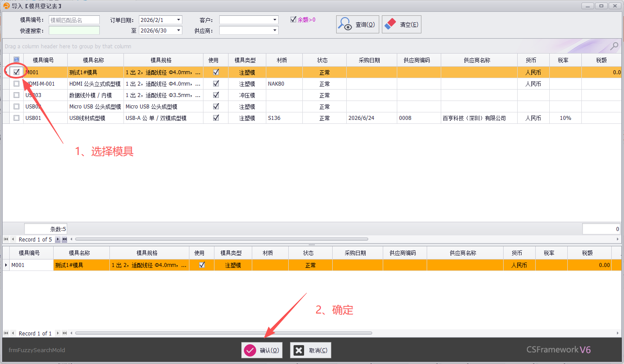Go to previous record in upper grid navigator
Image resolution: width=624 pixels, height=364 pixels.
tap(13, 239)
